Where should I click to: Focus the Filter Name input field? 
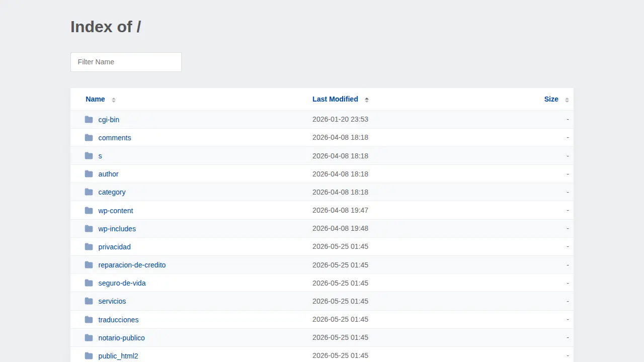[x=126, y=62]
